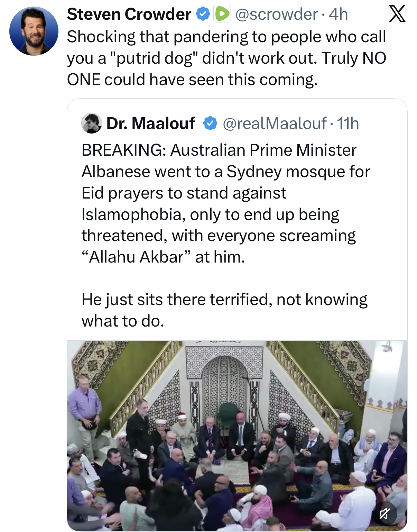Open Steven Crowder's profile picture

click(34, 31)
